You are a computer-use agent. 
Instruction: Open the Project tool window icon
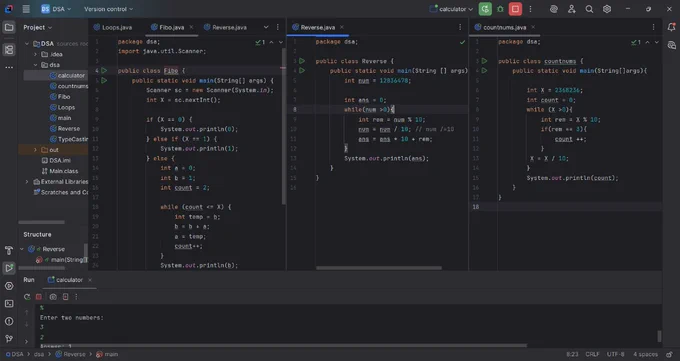[x=9, y=27]
